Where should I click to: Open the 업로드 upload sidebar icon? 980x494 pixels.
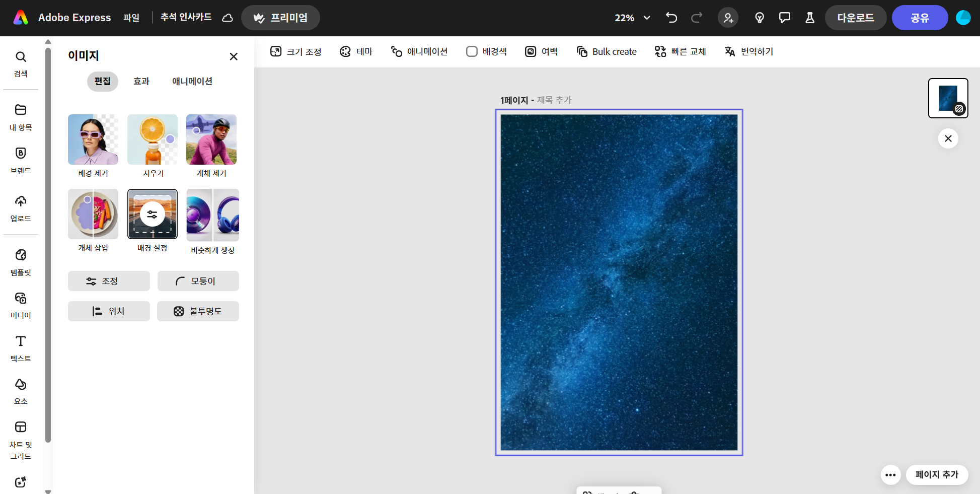coord(21,208)
